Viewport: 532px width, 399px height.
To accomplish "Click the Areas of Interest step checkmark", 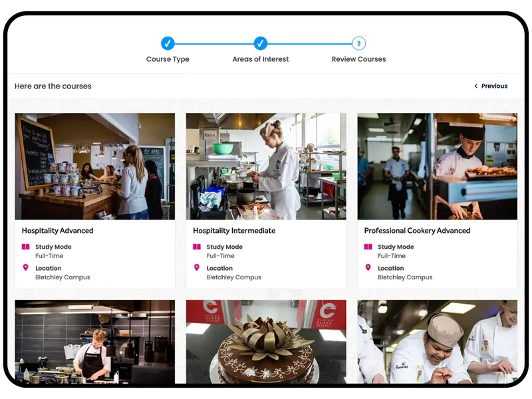I will [x=261, y=43].
